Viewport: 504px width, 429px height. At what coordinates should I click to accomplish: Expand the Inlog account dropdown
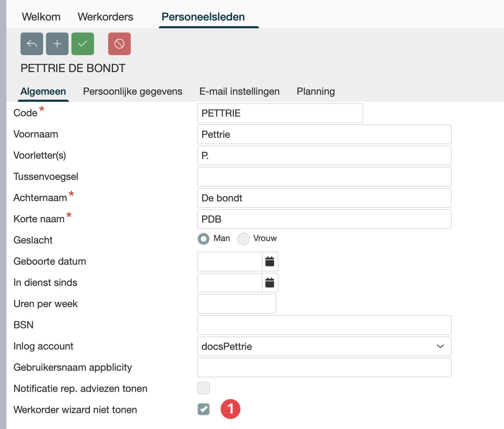pyautogui.click(x=440, y=346)
